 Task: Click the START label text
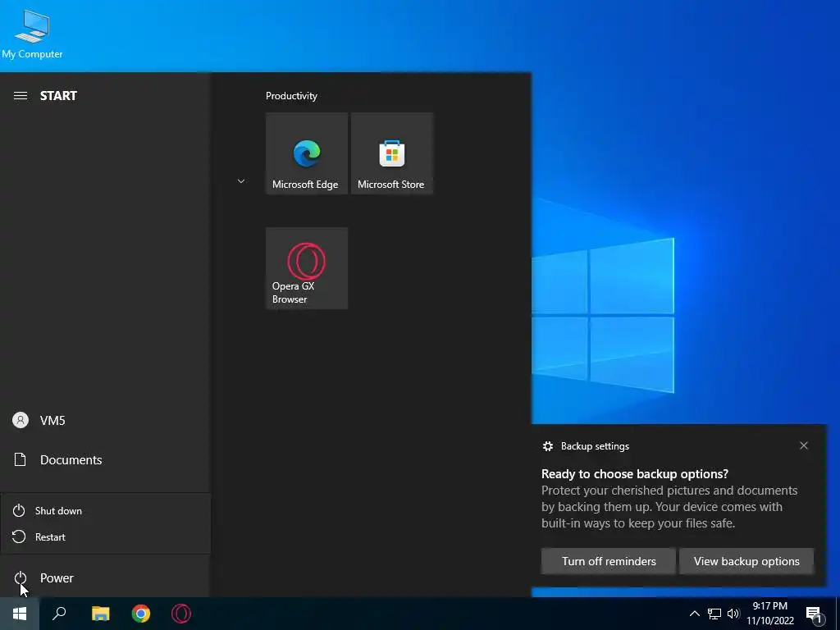[x=58, y=96]
